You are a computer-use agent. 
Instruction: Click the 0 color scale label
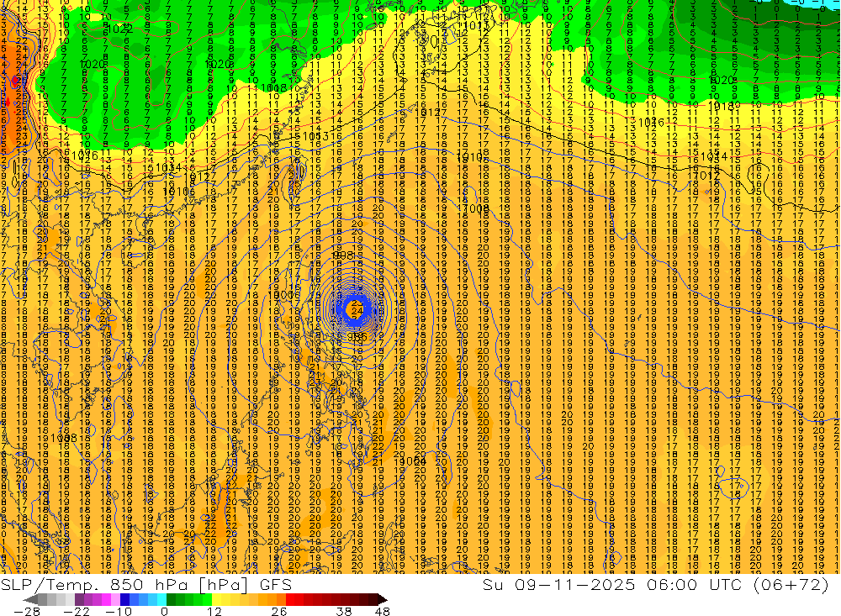click(164, 611)
